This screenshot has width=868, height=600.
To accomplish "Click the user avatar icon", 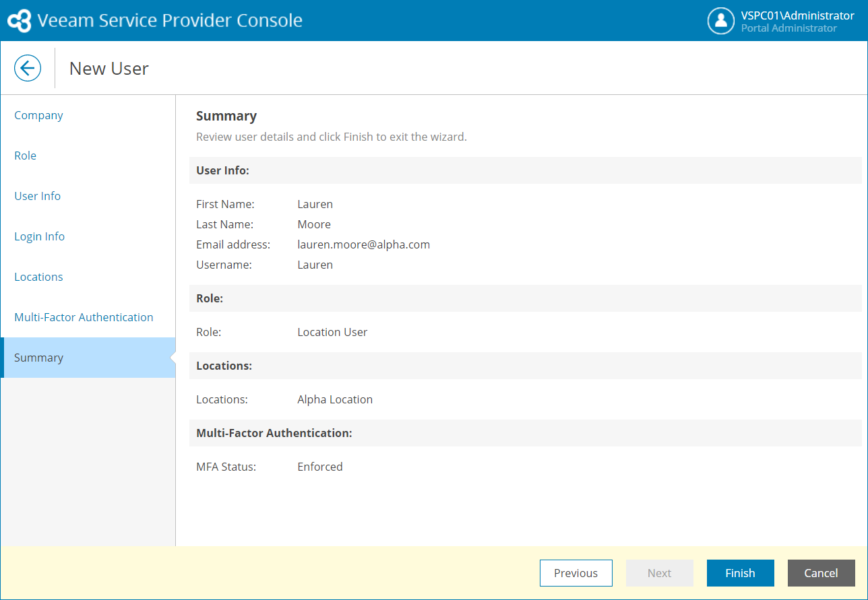I will click(x=720, y=21).
